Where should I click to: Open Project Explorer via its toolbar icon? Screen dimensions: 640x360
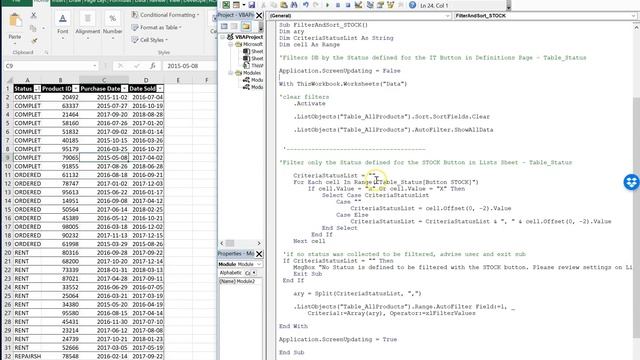tap(370, 5)
